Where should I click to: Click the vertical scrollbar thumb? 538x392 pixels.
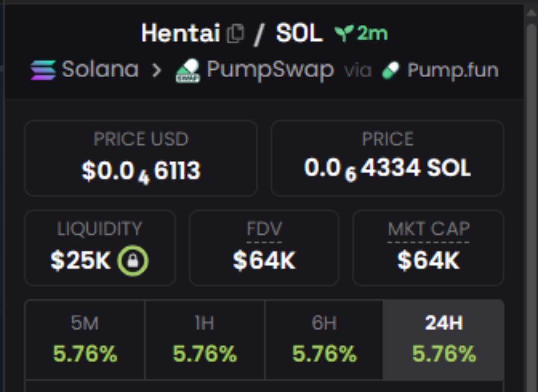click(532, 206)
